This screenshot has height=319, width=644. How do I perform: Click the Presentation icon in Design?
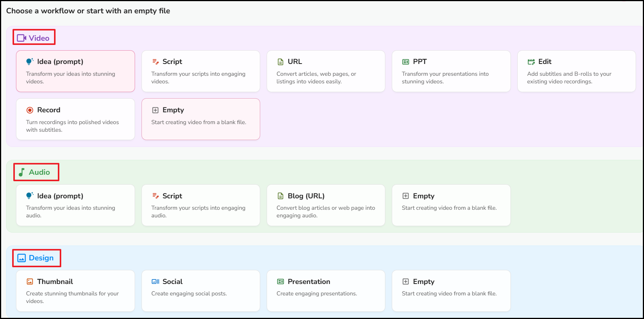[280, 282]
